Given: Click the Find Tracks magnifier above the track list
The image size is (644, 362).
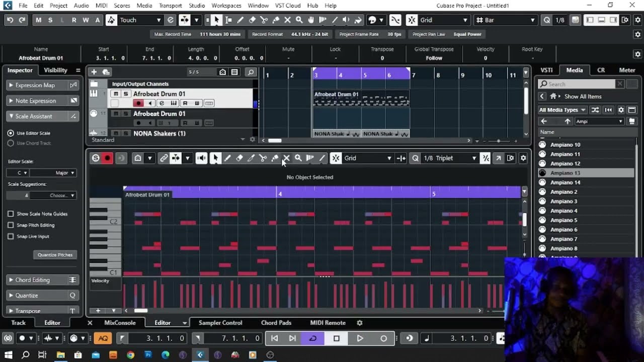Looking at the screenshot, I should [251, 72].
